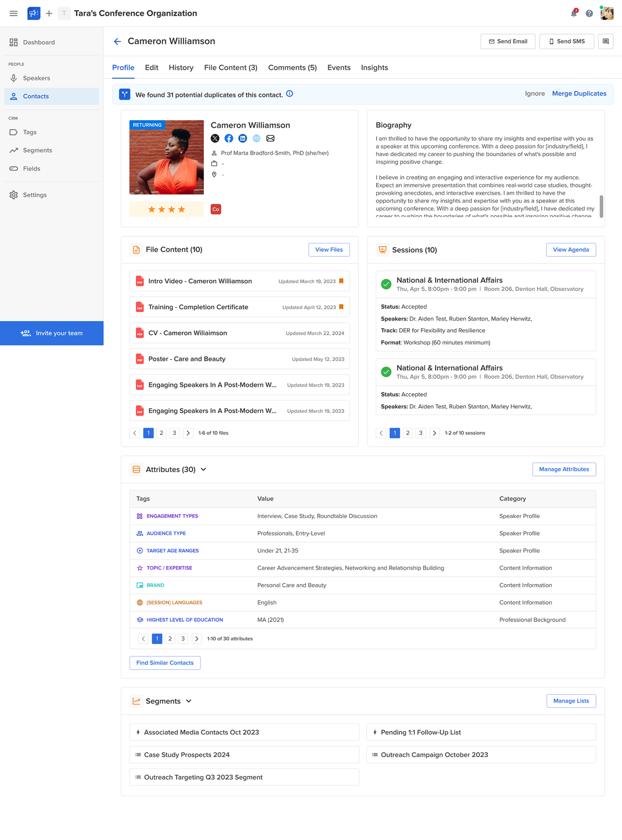The image size is (622, 840).
Task: Click the Highest Level of Education icon
Action: pyautogui.click(x=140, y=620)
